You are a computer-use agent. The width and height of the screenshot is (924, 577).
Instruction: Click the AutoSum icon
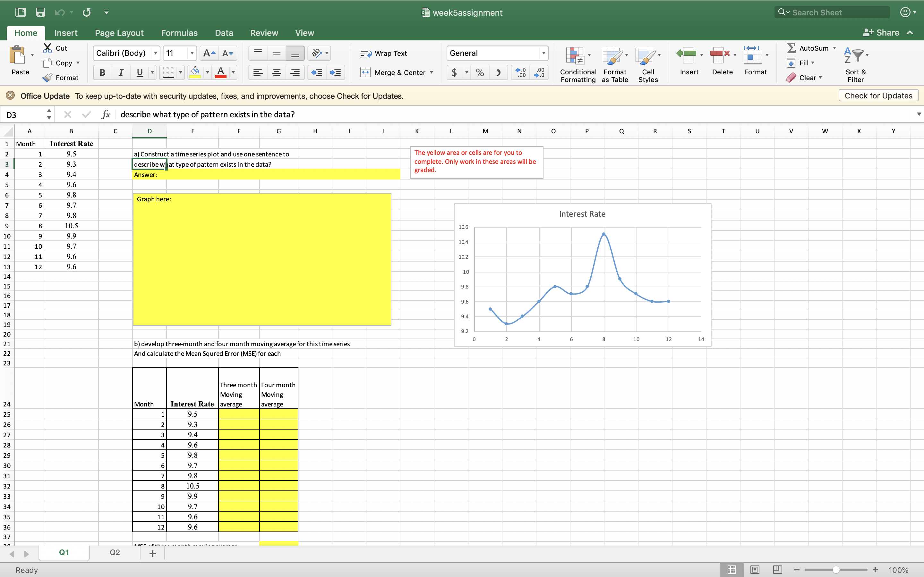coord(791,48)
